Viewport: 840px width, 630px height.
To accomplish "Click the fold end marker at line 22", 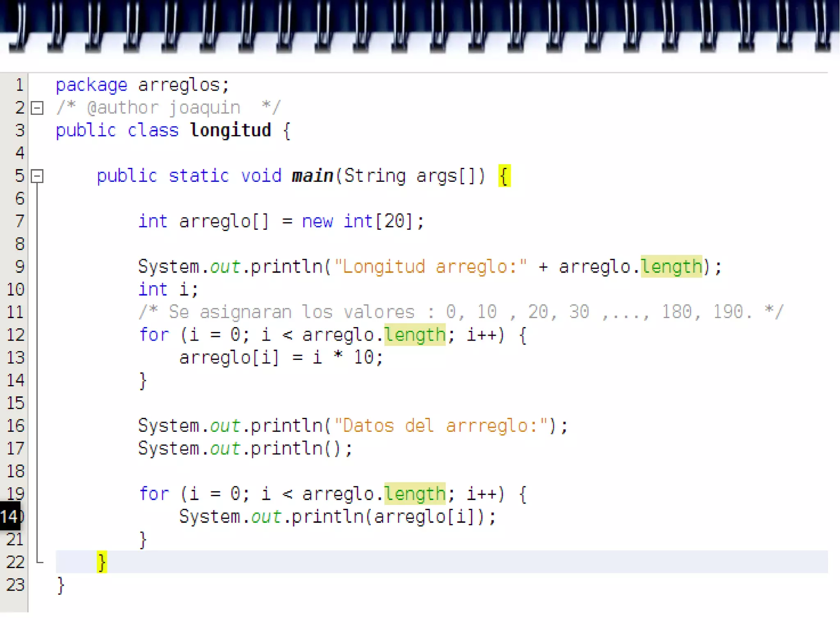I will point(39,561).
